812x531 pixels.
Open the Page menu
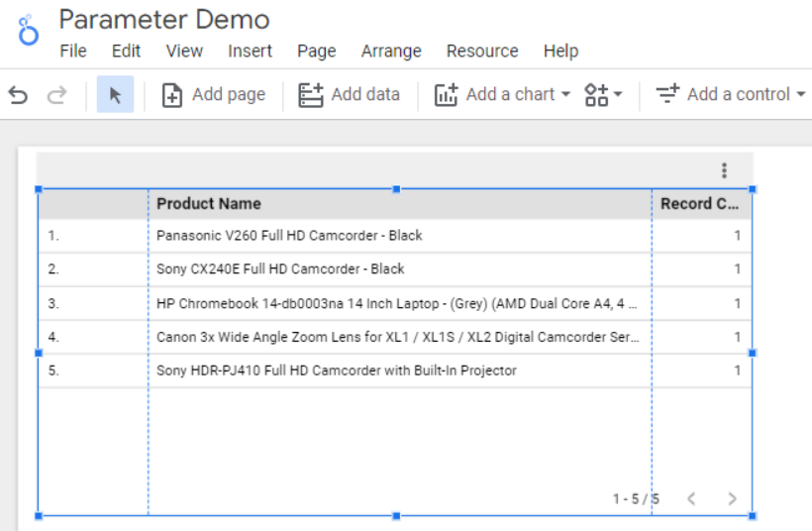tap(317, 51)
